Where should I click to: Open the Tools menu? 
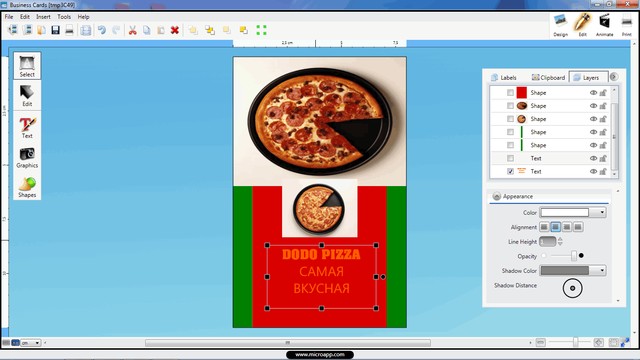click(64, 17)
